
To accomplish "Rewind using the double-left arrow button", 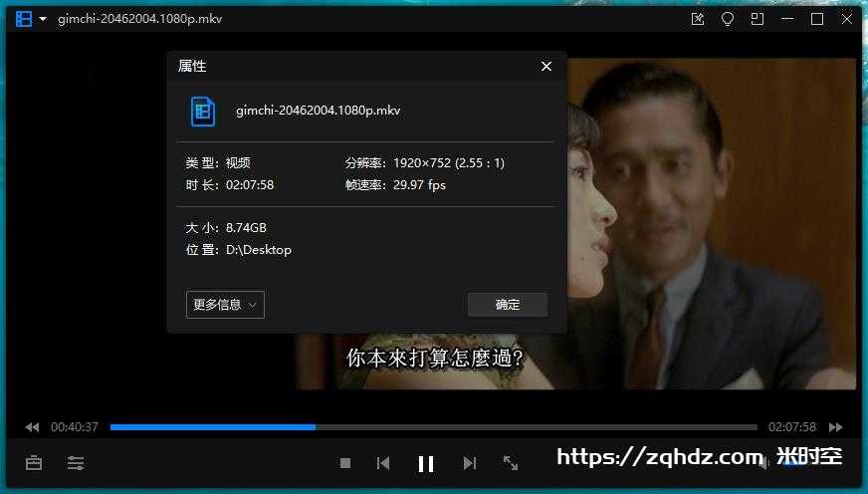I will [x=32, y=427].
